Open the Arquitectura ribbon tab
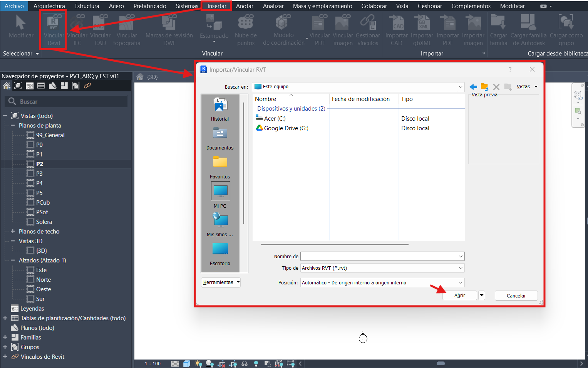This screenshot has width=588, height=368. [49, 6]
